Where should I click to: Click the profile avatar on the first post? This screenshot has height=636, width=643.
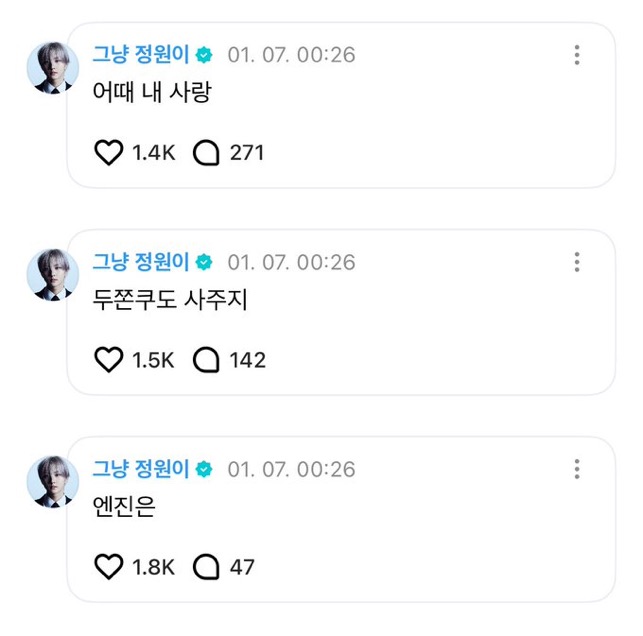[52, 68]
